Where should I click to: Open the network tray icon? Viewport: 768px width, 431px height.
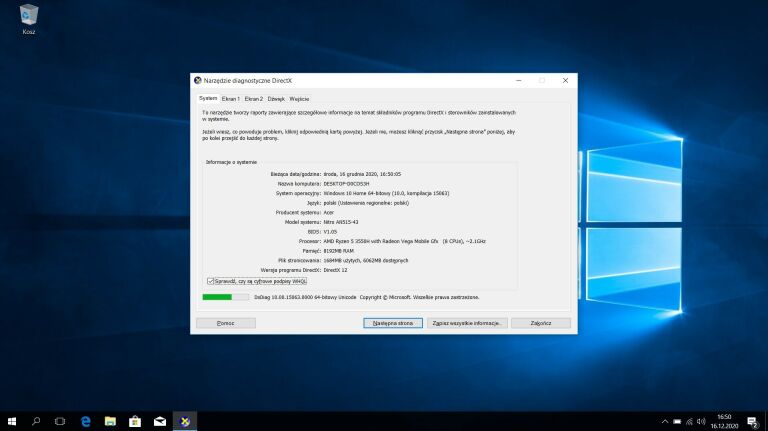(689, 421)
